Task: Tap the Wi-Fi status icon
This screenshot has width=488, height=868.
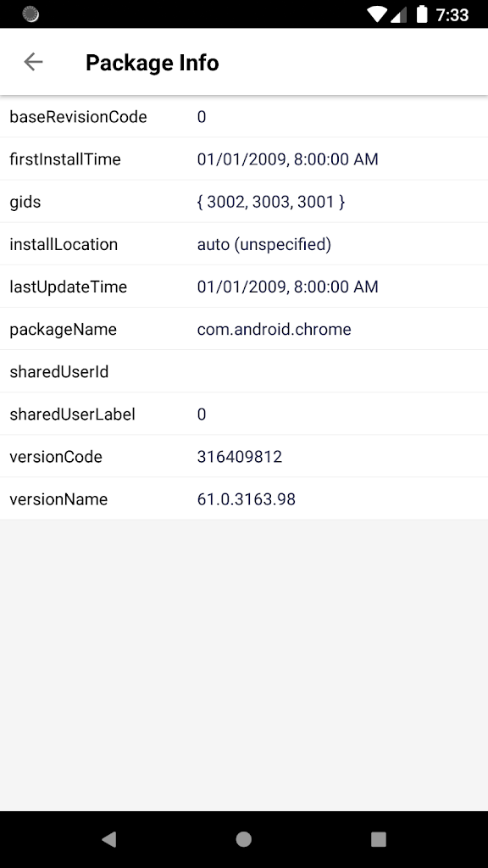Action: [x=377, y=14]
